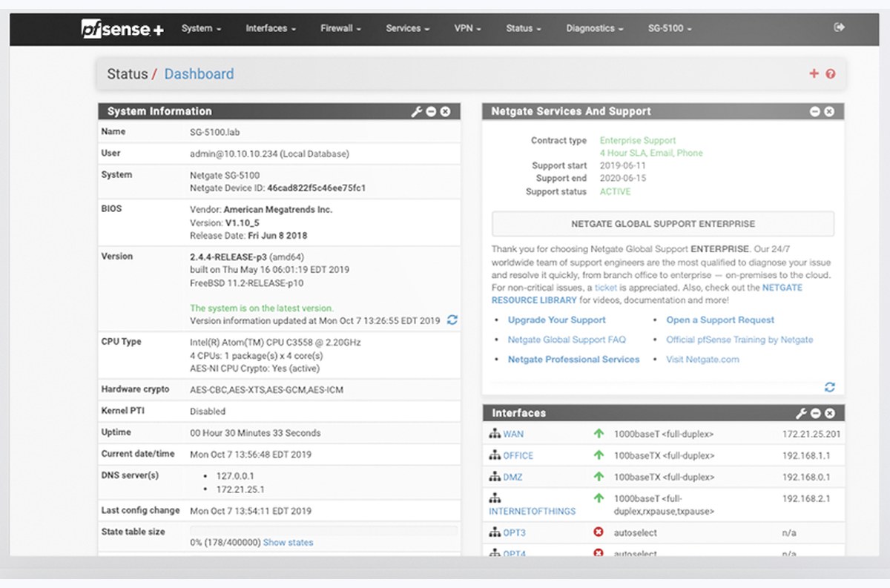Close the System Information widget
Image resolution: width=890 pixels, height=588 pixels.
[x=445, y=111]
